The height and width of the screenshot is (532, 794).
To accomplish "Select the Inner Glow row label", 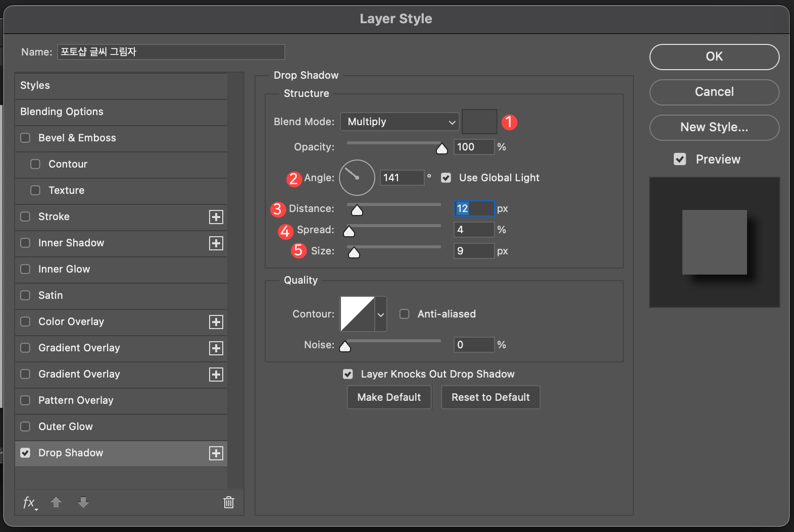I will coord(64,269).
